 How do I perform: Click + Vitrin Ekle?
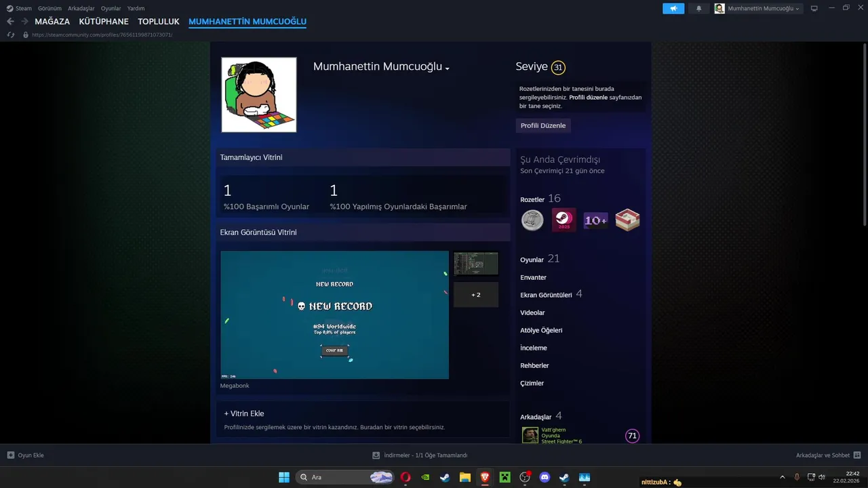[x=244, y=413]
